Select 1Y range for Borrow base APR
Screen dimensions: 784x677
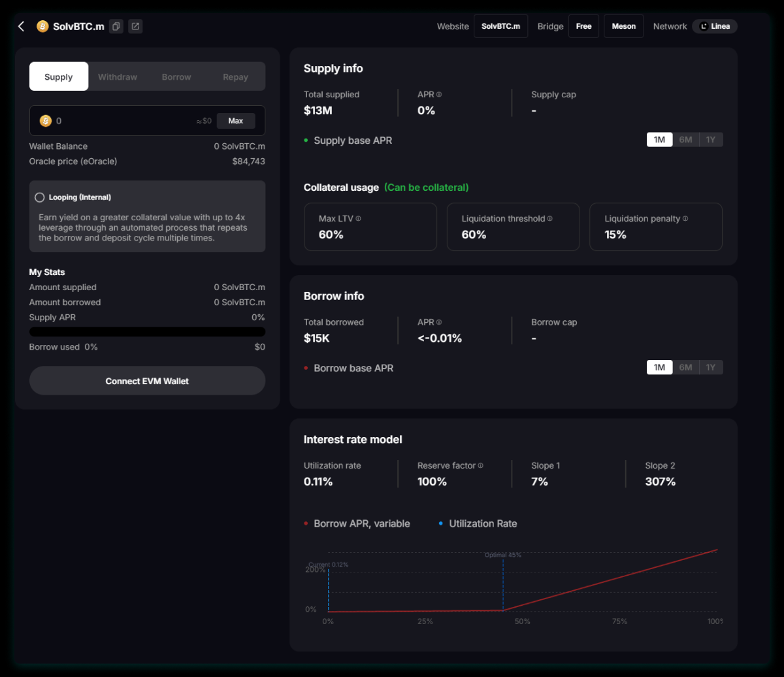pyautogui.click(x=711, y=367)
